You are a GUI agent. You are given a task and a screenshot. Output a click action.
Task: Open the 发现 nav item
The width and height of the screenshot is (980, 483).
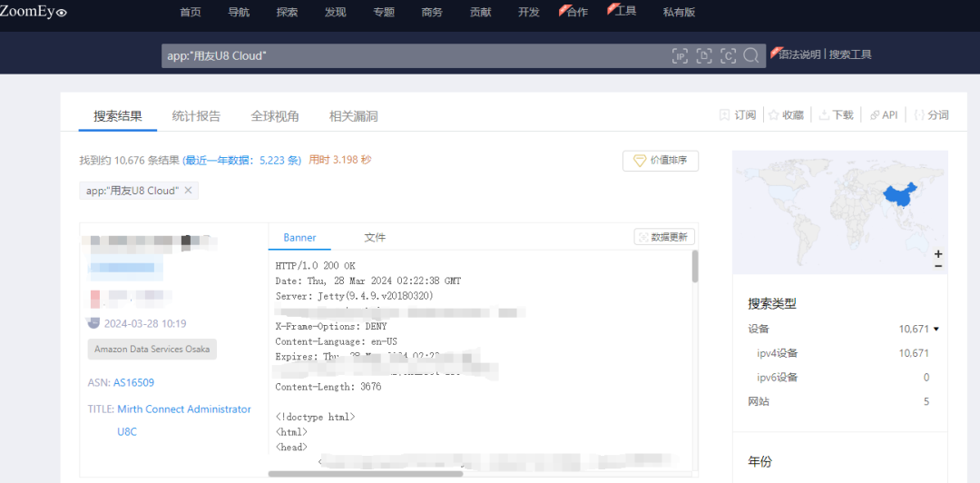(x=335, y=12)
